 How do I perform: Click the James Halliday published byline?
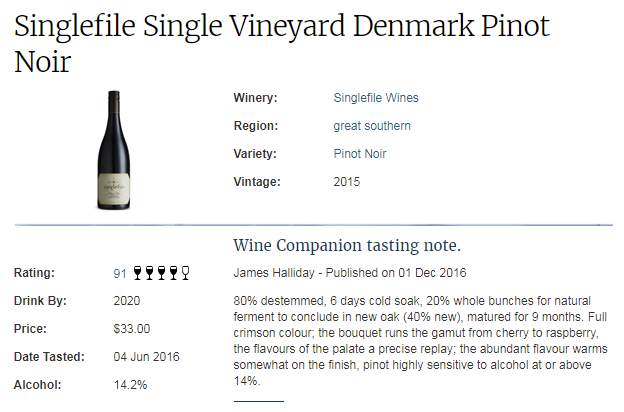tap(350, 273)
